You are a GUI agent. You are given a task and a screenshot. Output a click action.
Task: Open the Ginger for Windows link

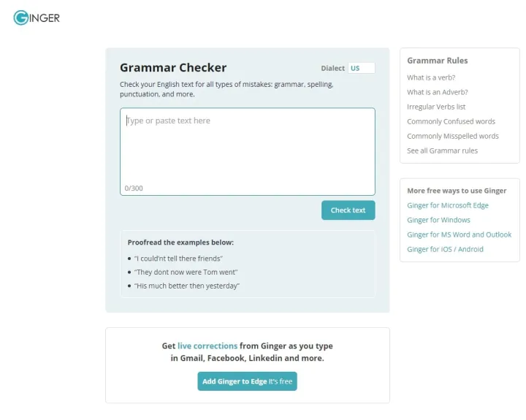439,220
